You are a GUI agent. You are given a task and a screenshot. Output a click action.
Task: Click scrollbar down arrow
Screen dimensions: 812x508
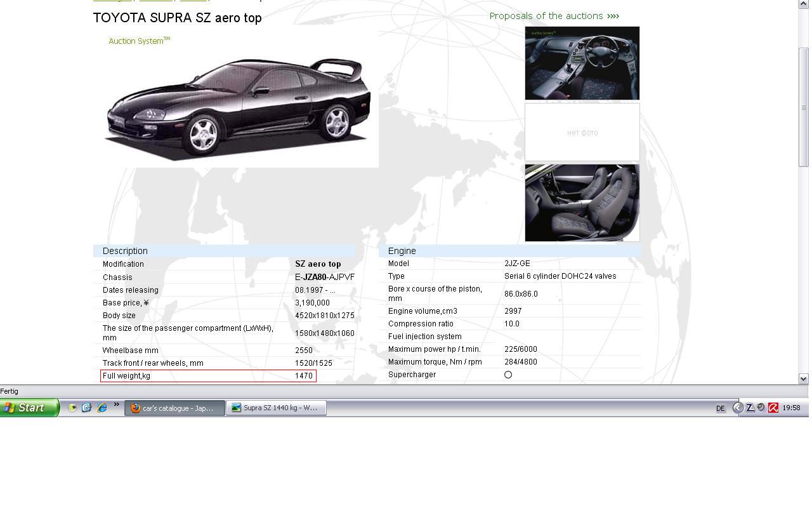pos(804,378)
